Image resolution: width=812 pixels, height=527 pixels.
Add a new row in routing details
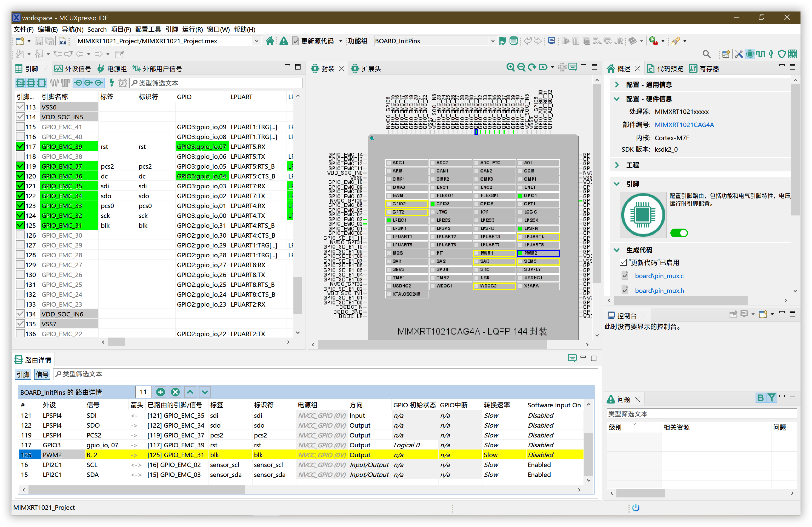pyautogui.click(x=160, y=392)
